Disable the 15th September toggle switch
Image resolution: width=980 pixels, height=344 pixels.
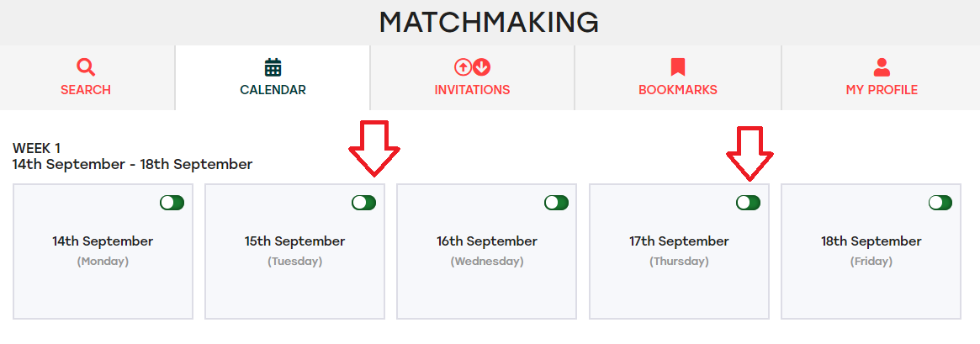pos(363,203)
